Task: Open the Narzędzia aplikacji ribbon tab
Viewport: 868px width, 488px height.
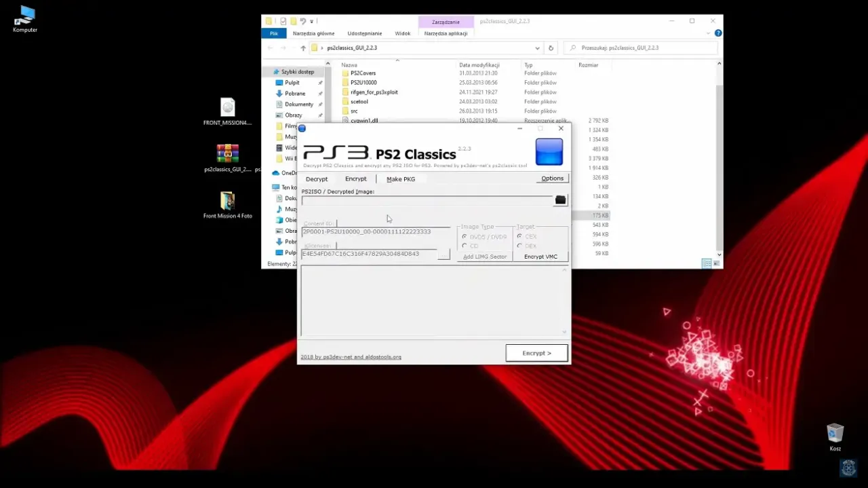Action: [x=446, y=33]
